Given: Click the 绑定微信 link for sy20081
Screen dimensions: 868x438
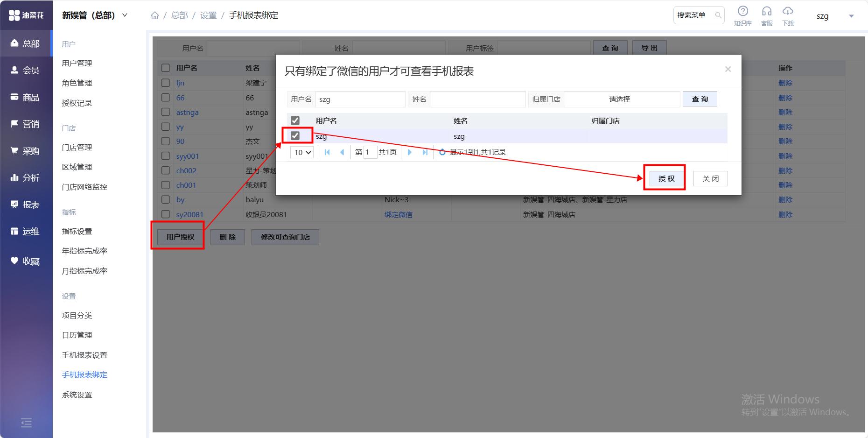Looking at the screenshot, I should pyautogui.click(x=398, y=214).
